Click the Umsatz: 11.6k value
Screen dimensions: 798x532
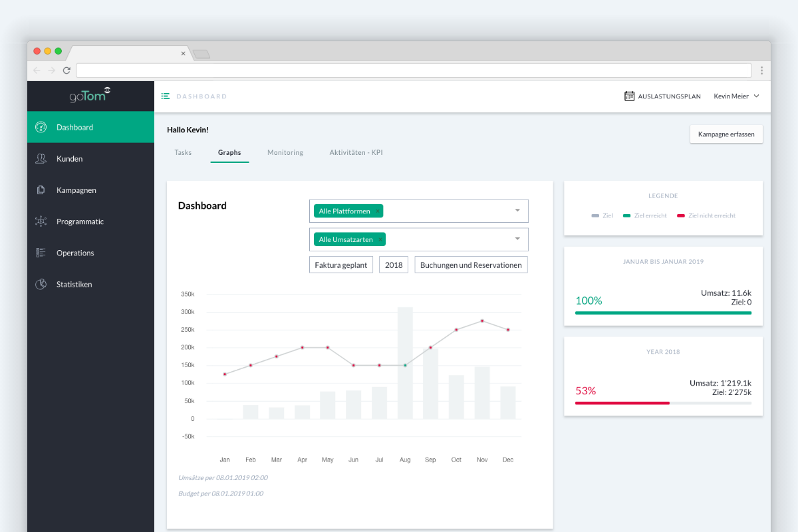726,293
